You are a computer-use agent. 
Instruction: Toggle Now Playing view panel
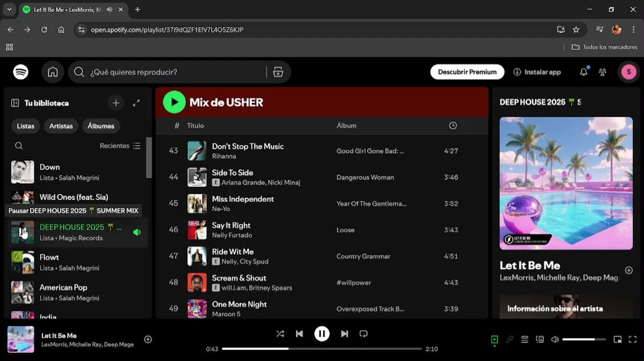click(x=495, y=339)
